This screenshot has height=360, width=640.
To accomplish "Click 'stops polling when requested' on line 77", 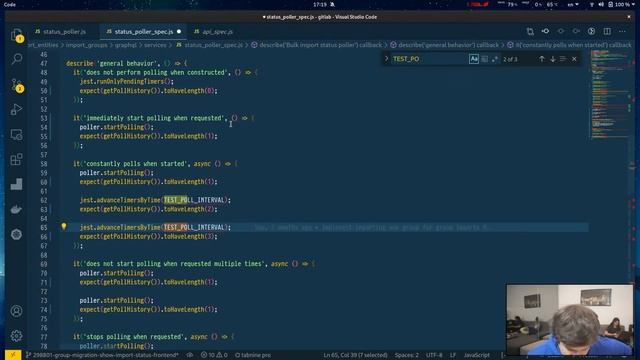I will tap(134, 337).
